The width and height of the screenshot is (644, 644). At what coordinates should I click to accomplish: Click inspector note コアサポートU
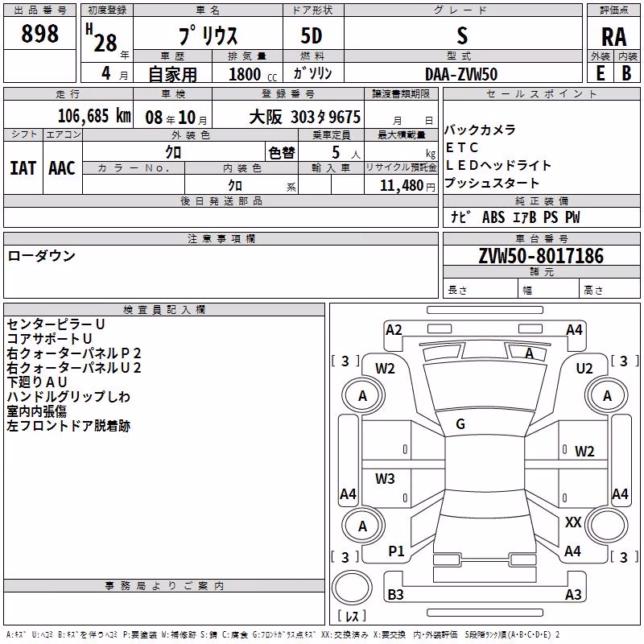coord(49,338)
